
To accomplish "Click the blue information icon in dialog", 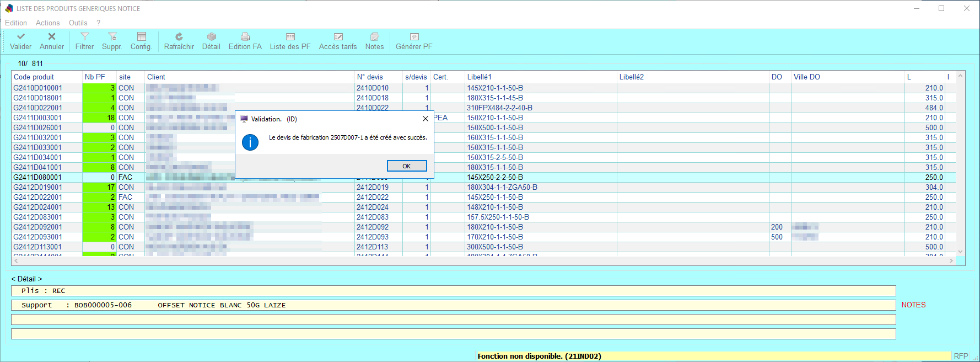I will coord(250,142).
